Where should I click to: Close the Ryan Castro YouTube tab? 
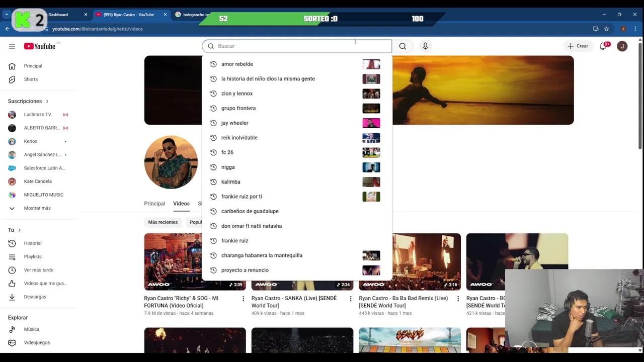tap(165, 15)
